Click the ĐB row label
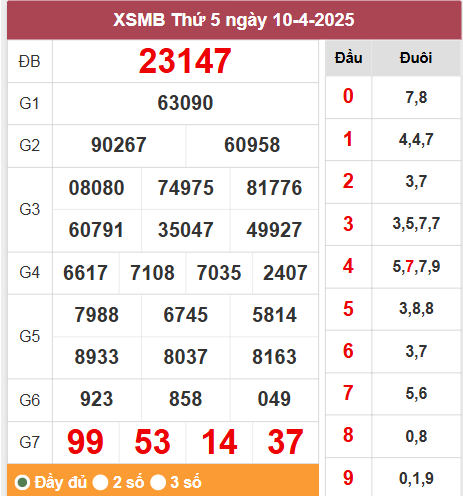Viewport: 463px width, 496px height. [x=30, y=62]
